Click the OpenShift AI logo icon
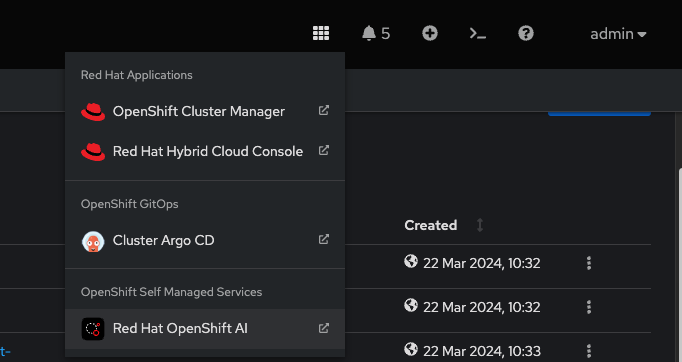 [93, 329]
